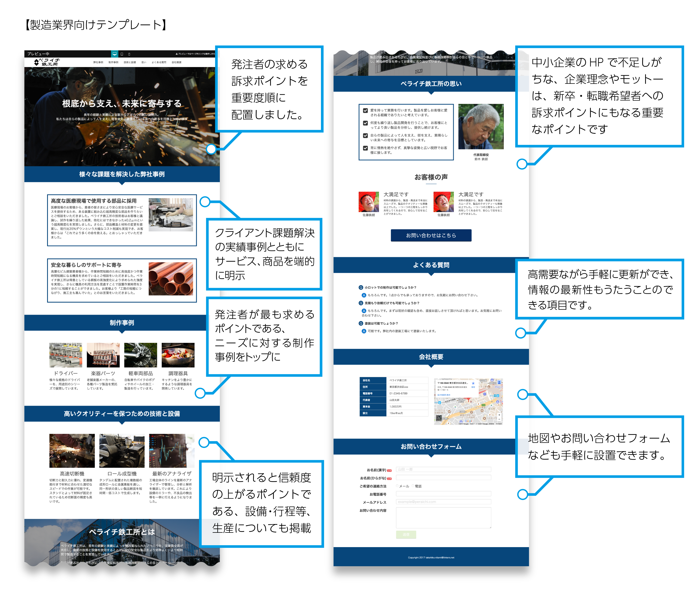Click the 軽車両部品 product thumbnail

pyautogui.click(x=141, y=355)
